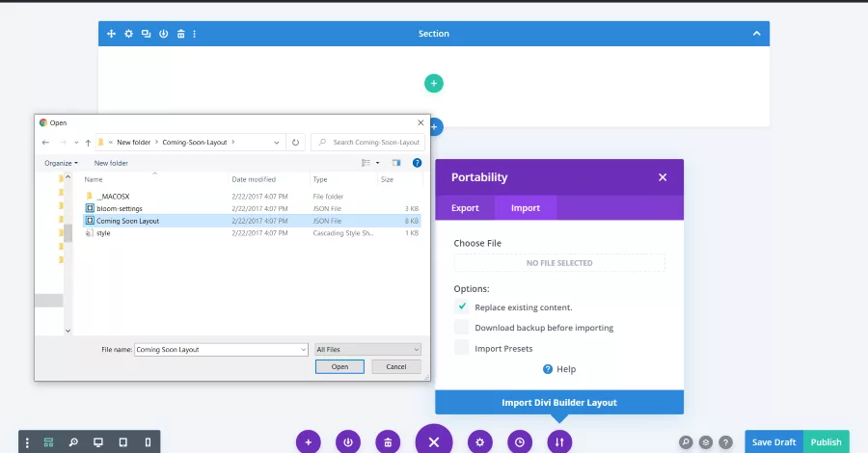868x453 pixels.
Task: Select desktop view icon
Action: click(x=98, y=442)
